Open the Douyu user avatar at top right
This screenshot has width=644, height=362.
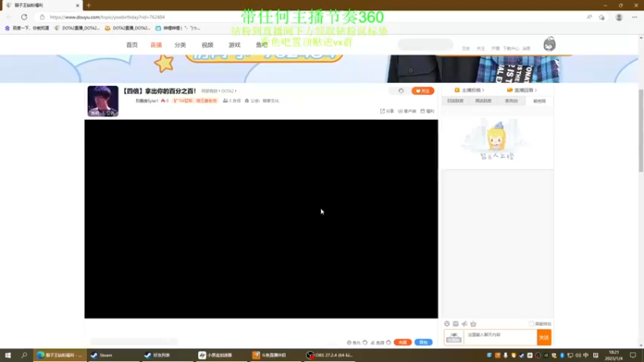550,44
